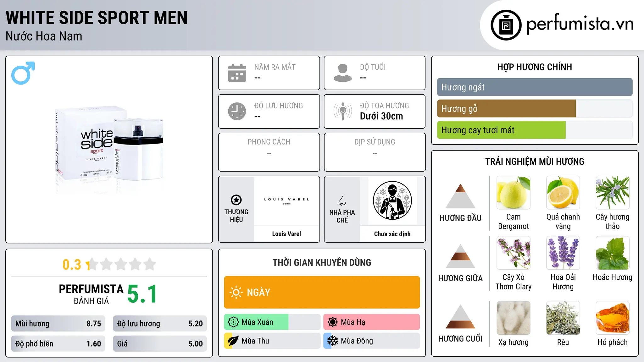The width and height of the screenshot is (644, 362).
Task: Click the green 5.1 Perfumista rating
Action: click(142, 294)
